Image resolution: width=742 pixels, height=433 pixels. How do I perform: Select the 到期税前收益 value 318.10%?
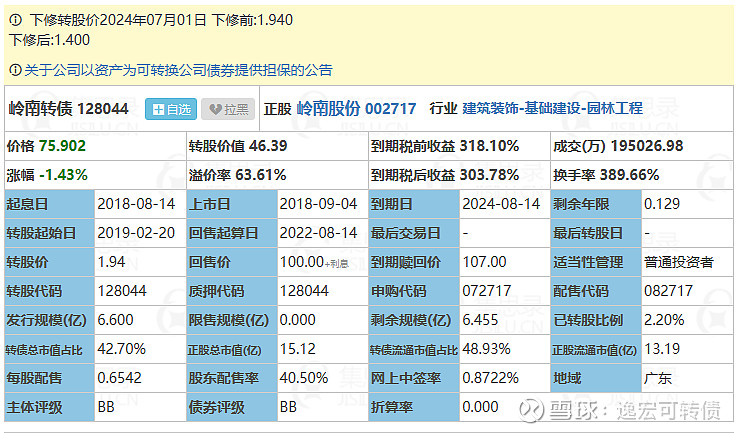coord(489,146)
